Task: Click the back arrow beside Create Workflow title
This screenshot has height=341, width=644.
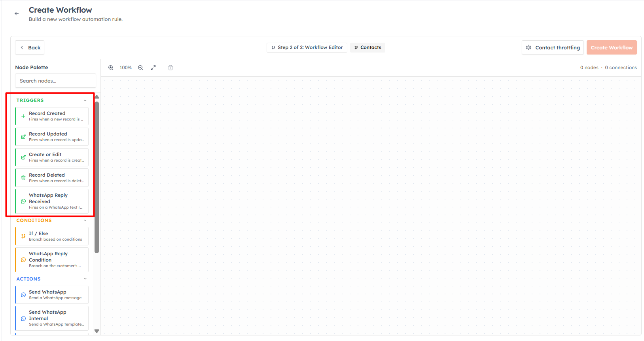Action: point(17,13)
